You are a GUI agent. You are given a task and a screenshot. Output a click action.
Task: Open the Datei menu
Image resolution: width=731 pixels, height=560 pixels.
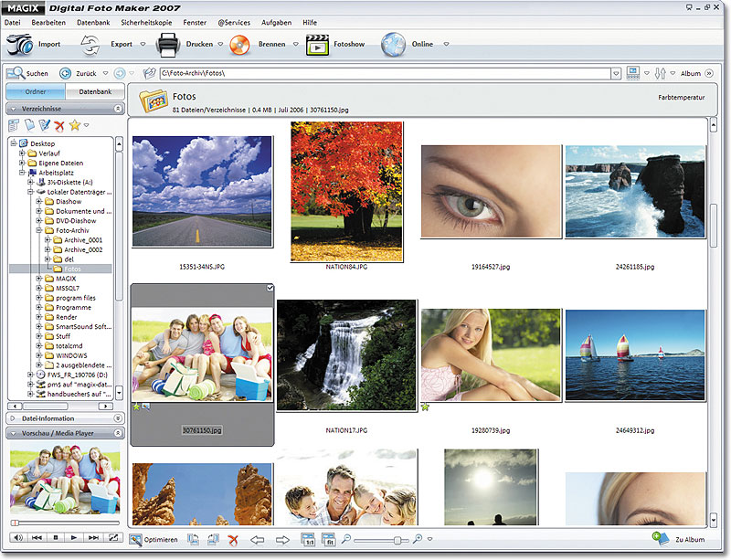pyautogui.click(x=13, y=22)
